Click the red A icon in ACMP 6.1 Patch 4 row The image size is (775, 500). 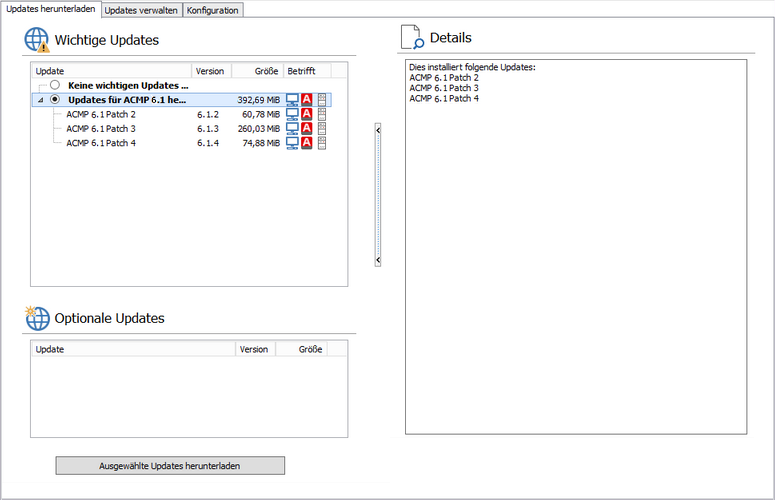307,142
